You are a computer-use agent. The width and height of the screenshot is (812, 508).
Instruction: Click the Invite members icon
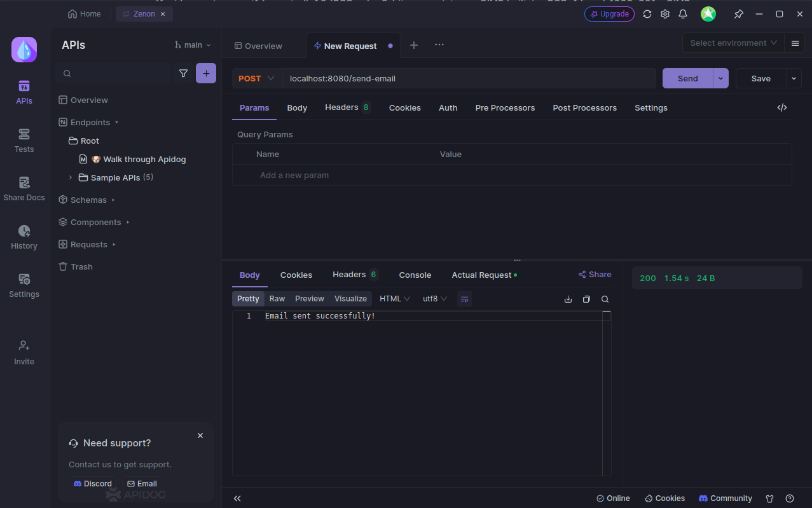(24, 345)
